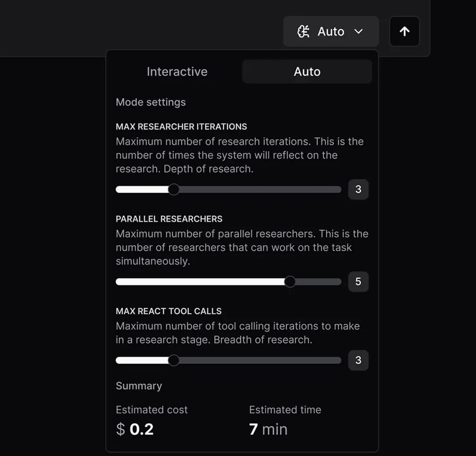Click the Max Researcher Iterations slider handle
476x456 pixels.
[x=174, y=189]
